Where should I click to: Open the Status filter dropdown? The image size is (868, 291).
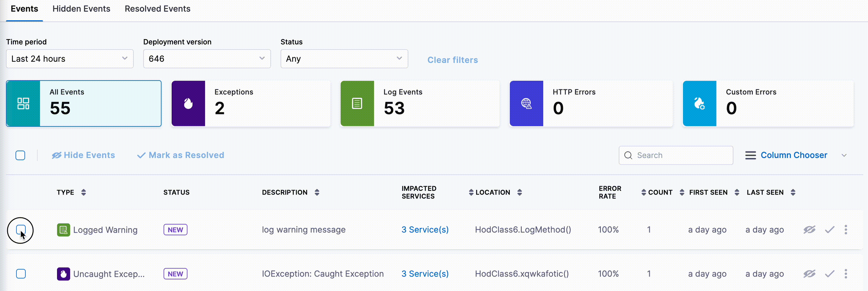tap(344, 59)
